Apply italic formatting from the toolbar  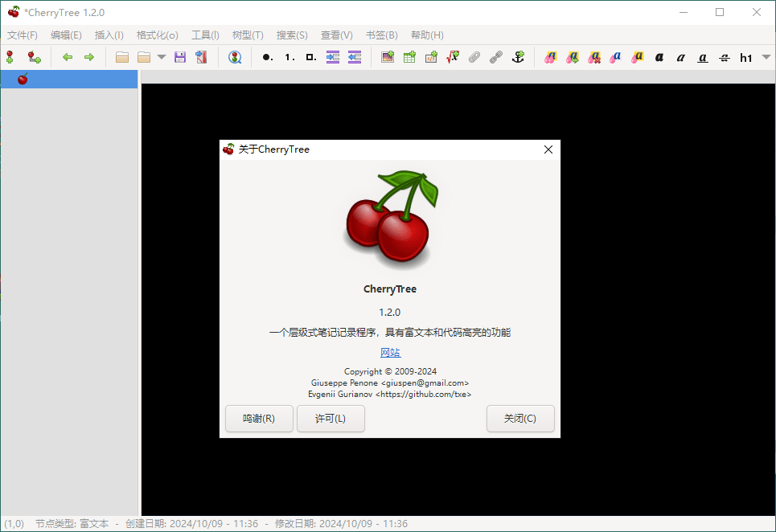680,57
